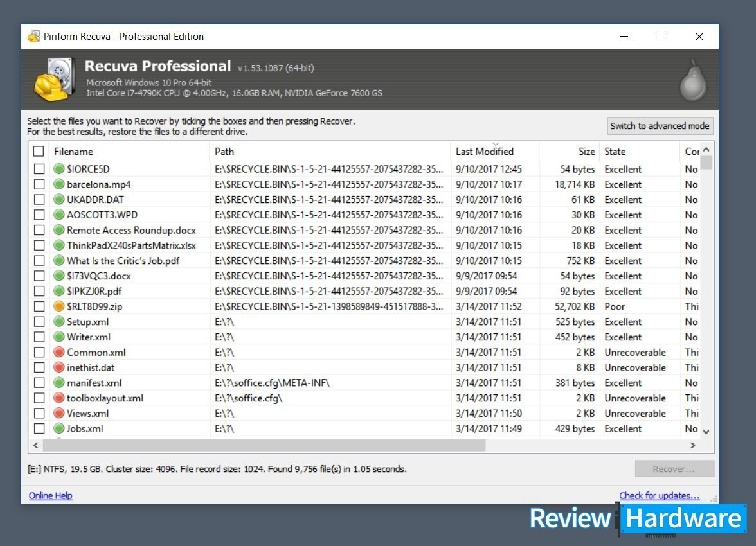
Task: Click the green dot beside What Is the Critic's Job.pdf
Action: coord(59,261)
